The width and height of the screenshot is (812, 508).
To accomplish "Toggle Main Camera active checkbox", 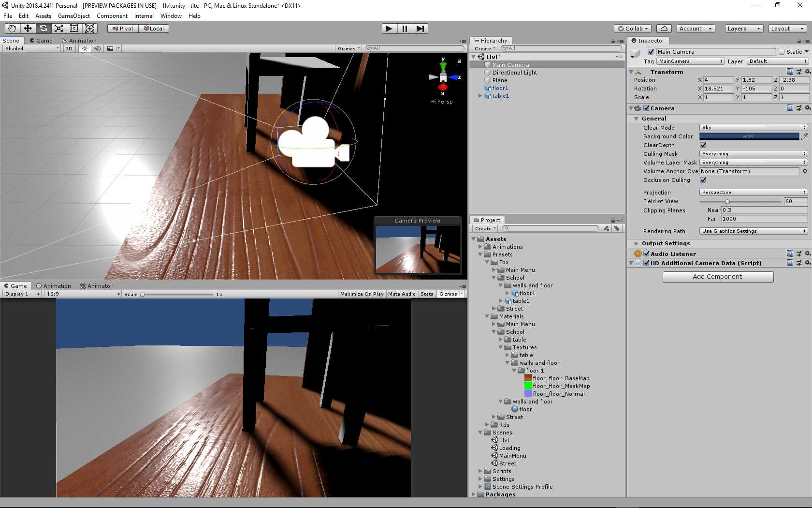I will [651, 52].
